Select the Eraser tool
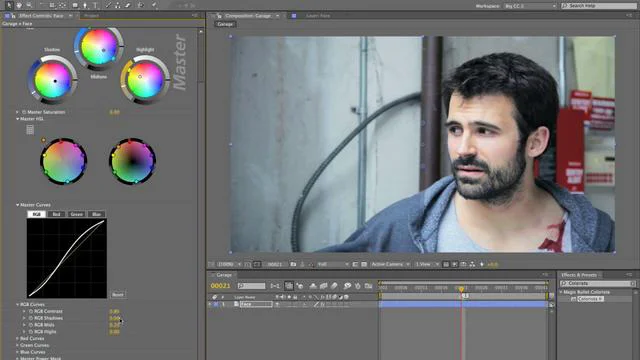The height and width of the screenshot is (360, 640). [x=128, y=5]
